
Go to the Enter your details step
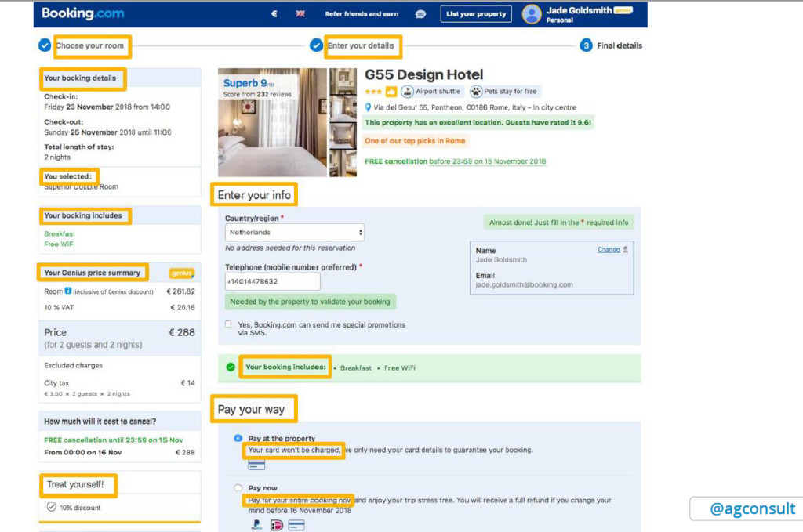point(361,45)
